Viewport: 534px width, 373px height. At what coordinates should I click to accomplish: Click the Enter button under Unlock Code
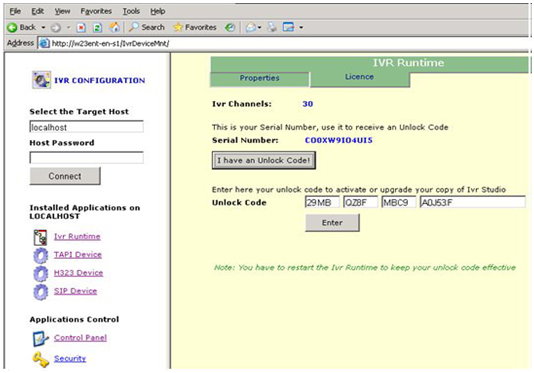tap(332, 223)
